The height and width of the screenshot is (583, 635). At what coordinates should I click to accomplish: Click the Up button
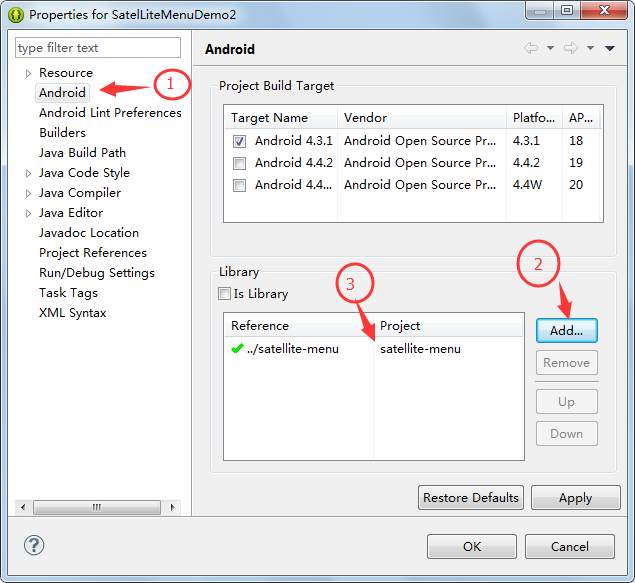point(567,402)
